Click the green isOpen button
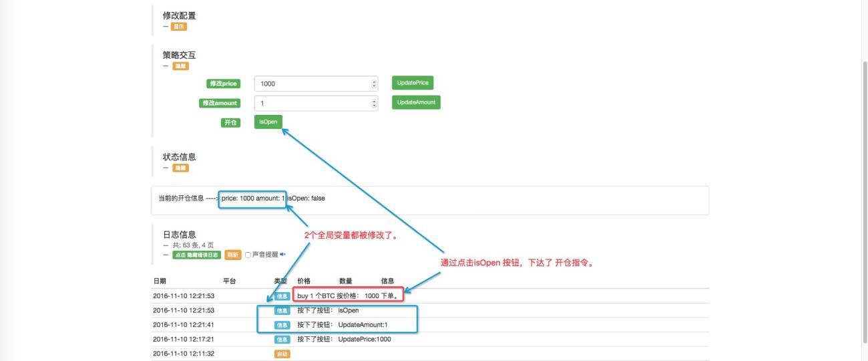The image size is (868, 361). point(268,122)
